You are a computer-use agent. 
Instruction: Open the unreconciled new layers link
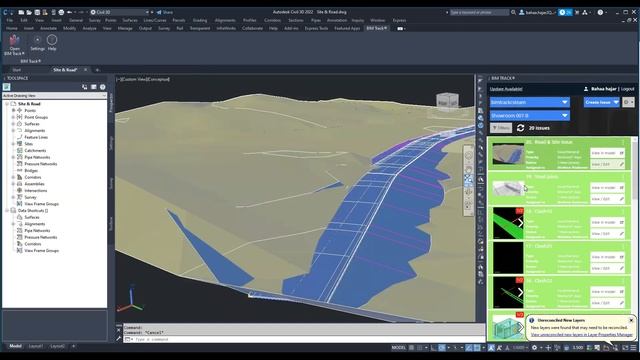click(582, 335)
